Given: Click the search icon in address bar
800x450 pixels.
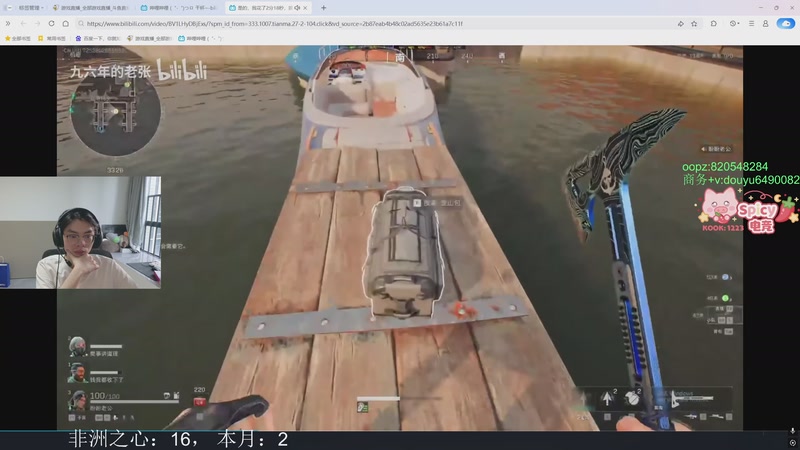Looking at the screenshot, I should tap(81, 23).
